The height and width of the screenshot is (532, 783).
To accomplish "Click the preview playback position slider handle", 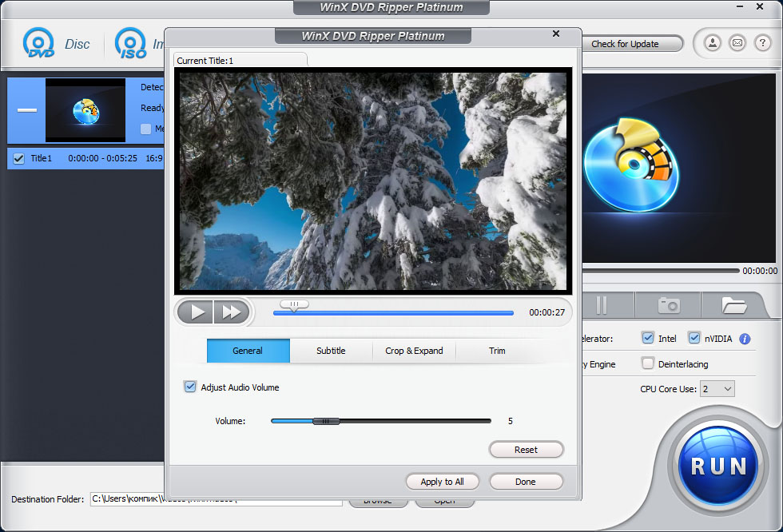I will tap(294, 305).
